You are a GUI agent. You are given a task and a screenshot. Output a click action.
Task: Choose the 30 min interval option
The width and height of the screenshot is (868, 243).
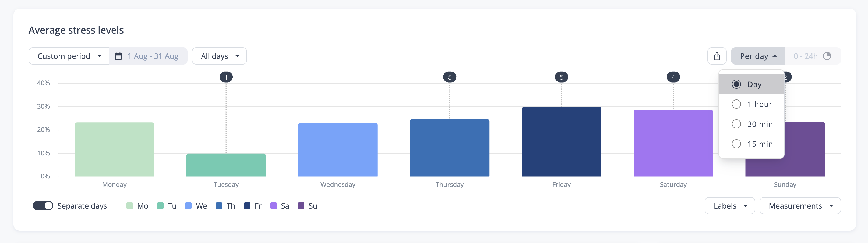click(x=737, y=124)
